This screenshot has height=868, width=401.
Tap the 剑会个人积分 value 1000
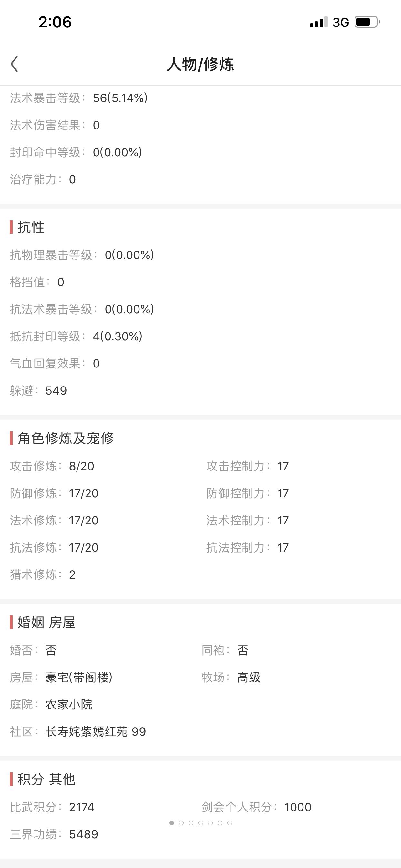pyautogui.click(x=298, y=807)
